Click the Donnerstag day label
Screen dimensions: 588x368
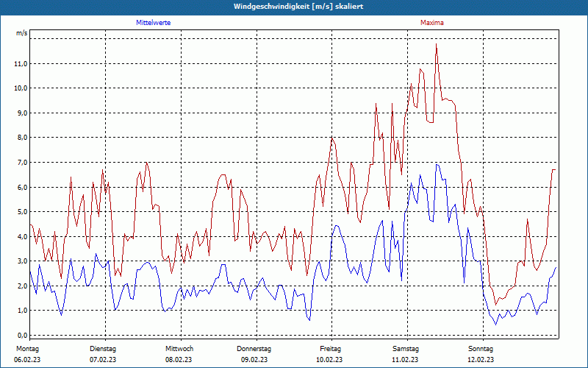tap(254, 349)
